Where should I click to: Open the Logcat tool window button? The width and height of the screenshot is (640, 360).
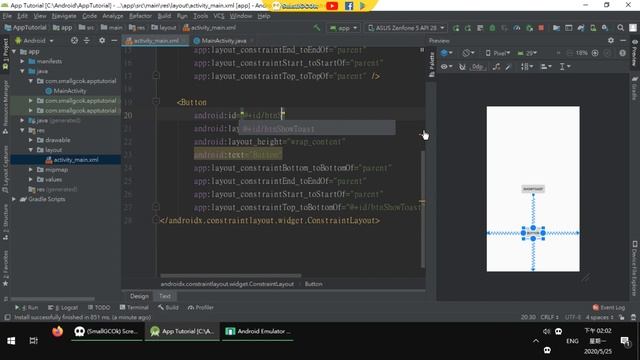click(x=63, y=307)
